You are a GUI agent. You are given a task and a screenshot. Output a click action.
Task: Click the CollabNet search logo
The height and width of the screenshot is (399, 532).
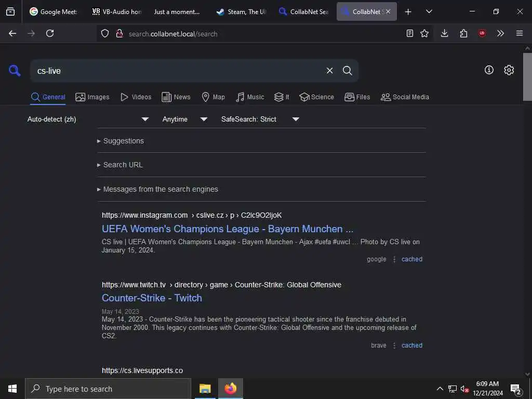pos(15,71)
